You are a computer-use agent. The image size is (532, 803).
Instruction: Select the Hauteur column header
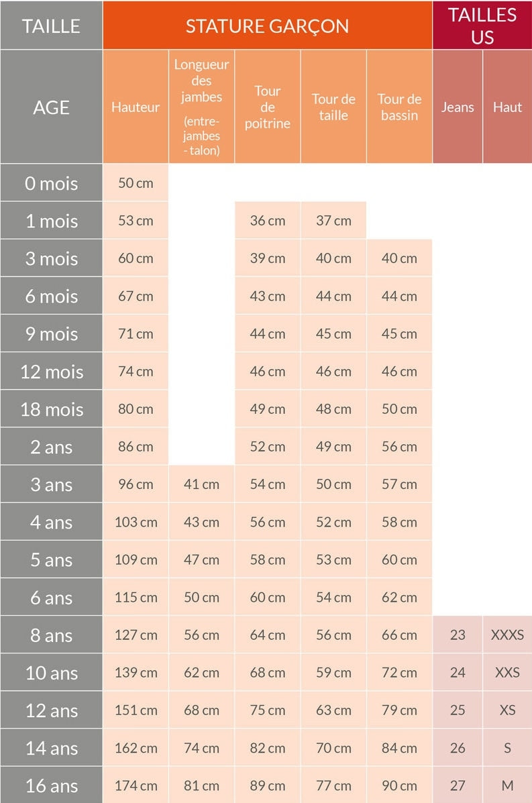point(136,107)
